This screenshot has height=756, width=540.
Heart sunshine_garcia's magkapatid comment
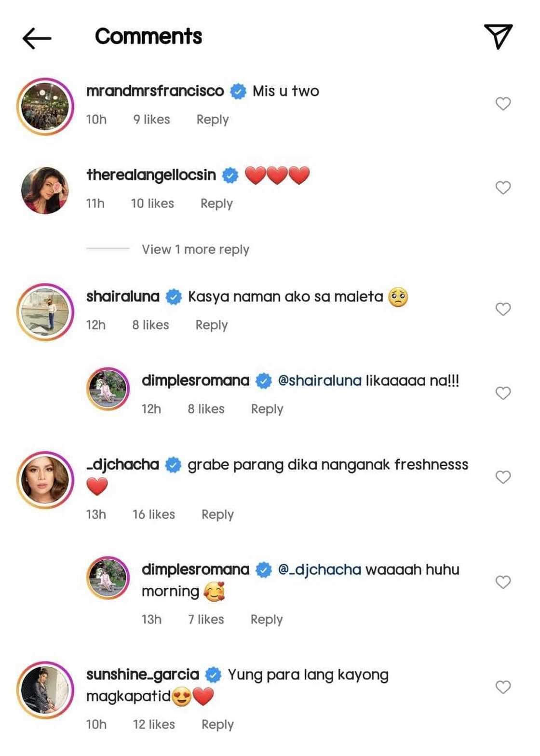coord(503,687)
